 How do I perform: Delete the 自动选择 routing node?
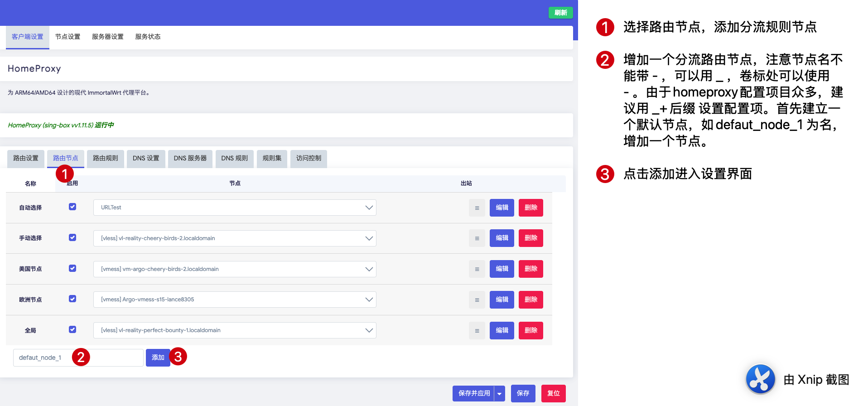pos(531,208)
